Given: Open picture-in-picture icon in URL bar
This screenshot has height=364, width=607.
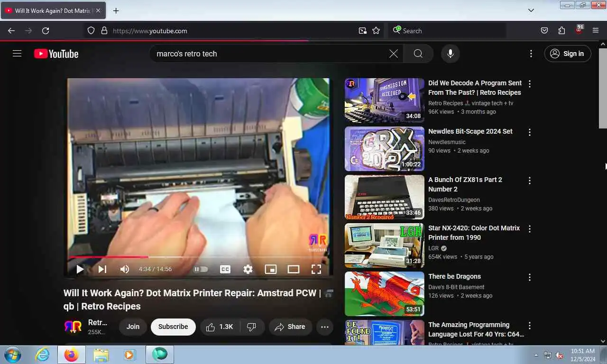Looking at the screenshot, I should click(362, 31).
